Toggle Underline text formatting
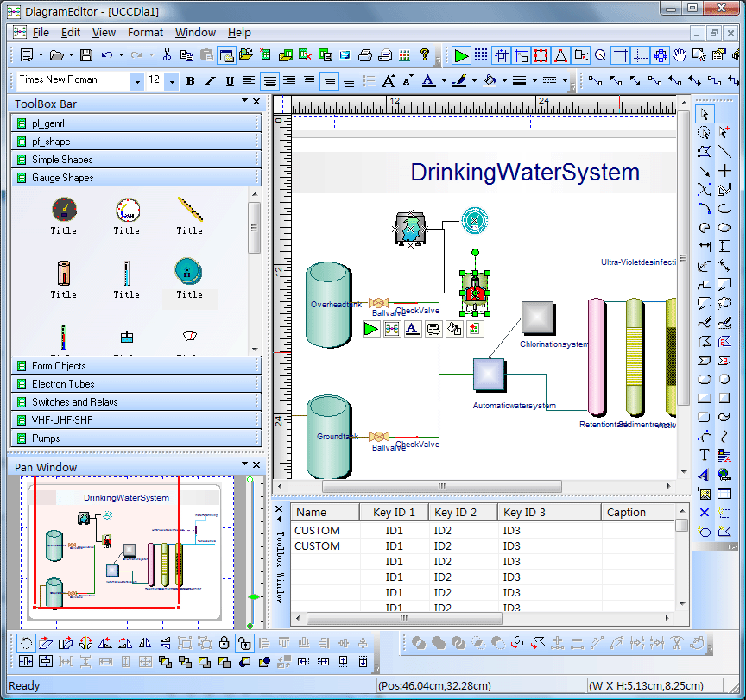 230,81
